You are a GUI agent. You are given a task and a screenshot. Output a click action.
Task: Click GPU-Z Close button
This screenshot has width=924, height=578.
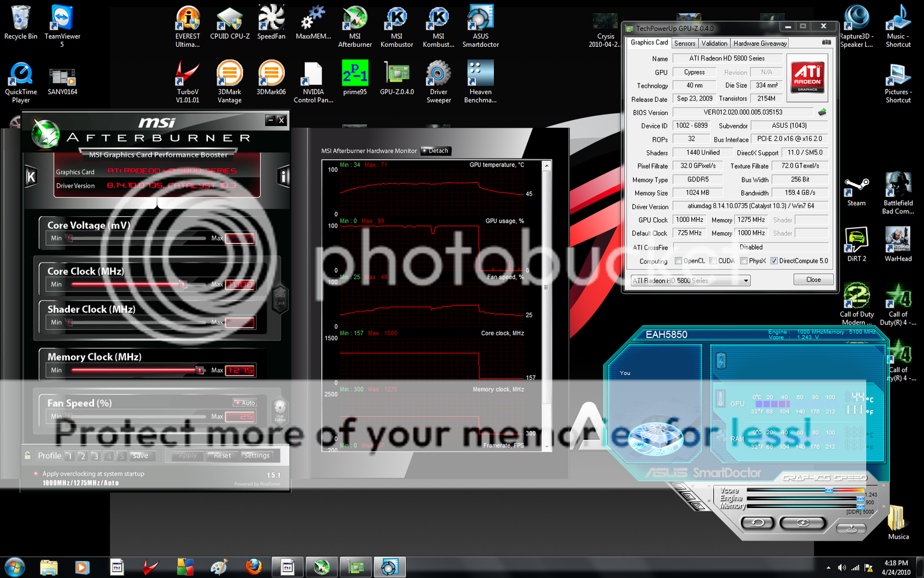click(813, 280)
